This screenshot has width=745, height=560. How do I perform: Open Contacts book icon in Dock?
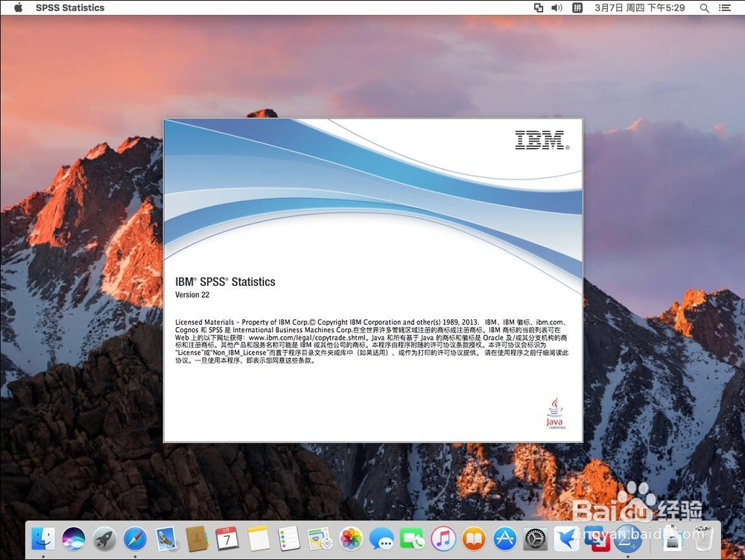pyautogui.click(x=197, y=539)
